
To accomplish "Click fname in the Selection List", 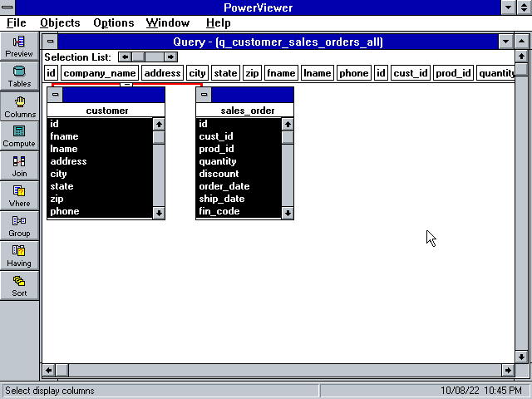I will click(x=281, y=73).
